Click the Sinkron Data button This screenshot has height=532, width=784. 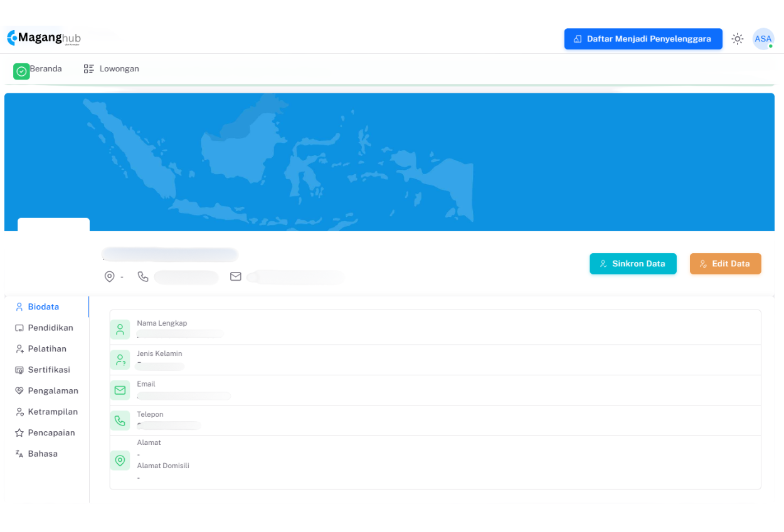coord(633,264)
